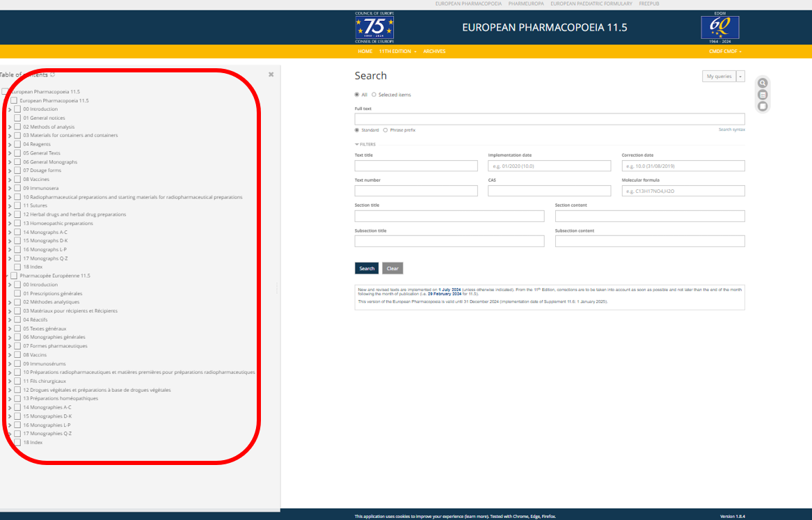Select the '13 Homoeopathic preparations' row
Screen dimensions: 812x520
pyautogui.click(x=58, y=223)
